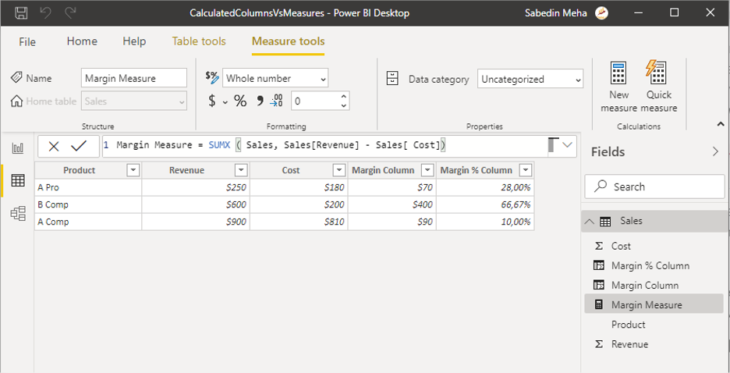The width and height of the screenshot is (730, 373).
Task: Click the Quick measure lightning icon
Action: [656, 72]
